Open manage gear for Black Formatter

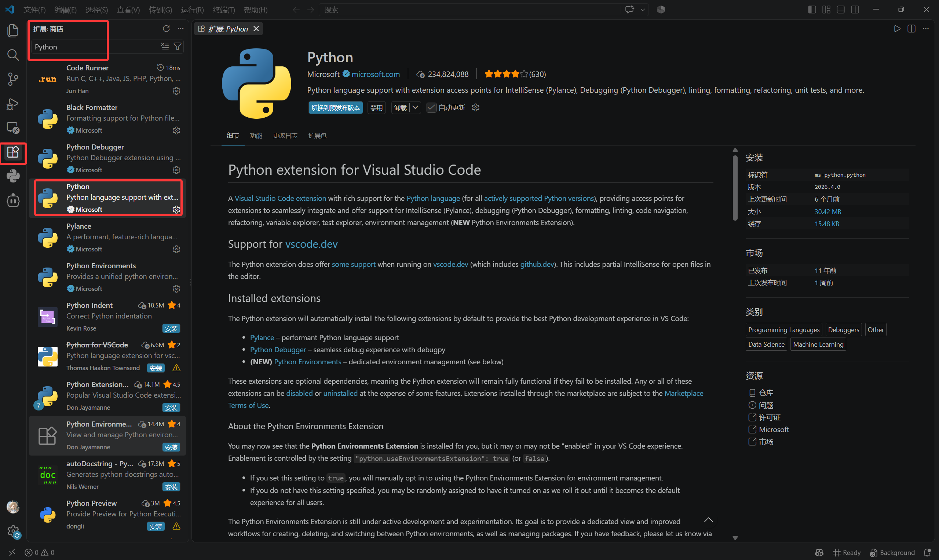tap(176, 130)
